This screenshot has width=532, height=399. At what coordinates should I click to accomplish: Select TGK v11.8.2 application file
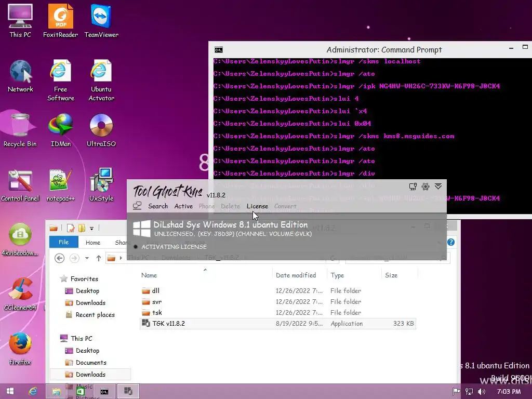pyautogui.click(x=278, y=323)
